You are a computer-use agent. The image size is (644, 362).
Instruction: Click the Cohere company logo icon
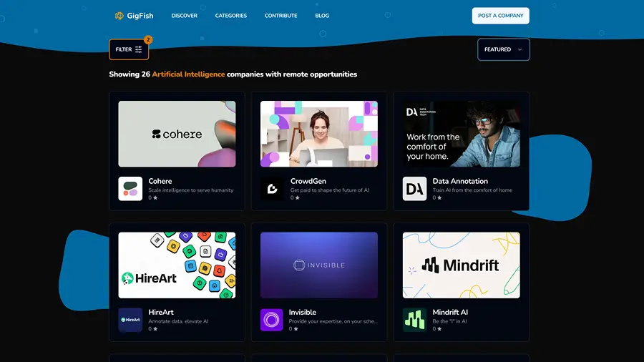point(130,189)
